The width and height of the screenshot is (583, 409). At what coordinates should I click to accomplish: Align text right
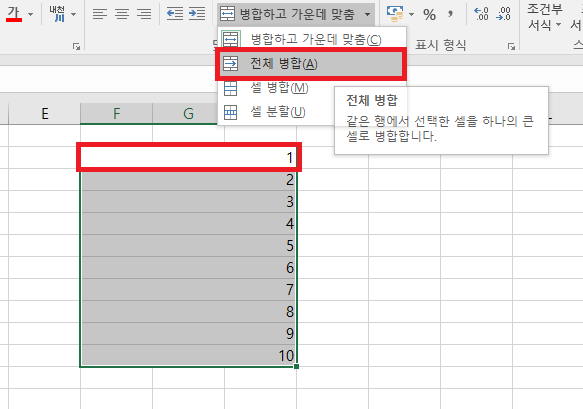tap(144, 14)
